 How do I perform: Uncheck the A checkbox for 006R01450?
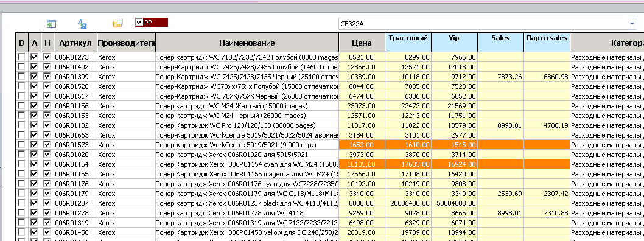coord(35,232)
